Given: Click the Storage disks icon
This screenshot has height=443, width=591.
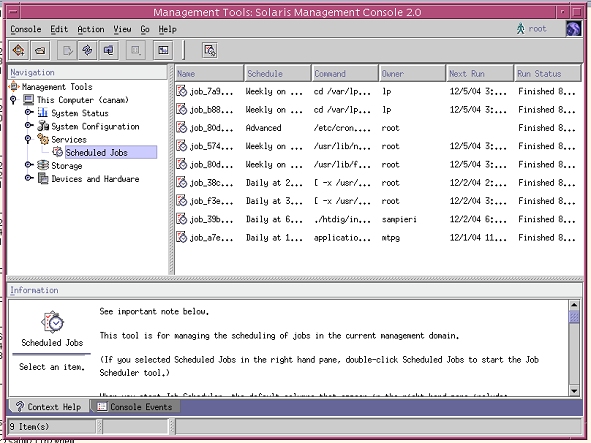Looking at the screenshot, I should click(x=43, y=165).
